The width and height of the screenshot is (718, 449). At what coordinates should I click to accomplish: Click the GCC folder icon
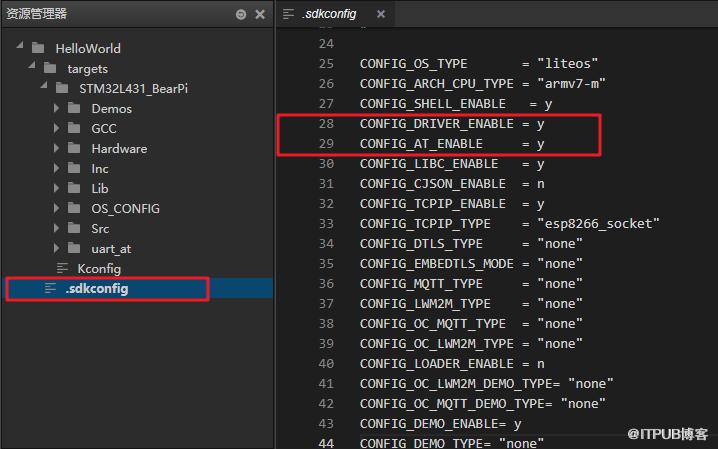[x=74, y=128]
